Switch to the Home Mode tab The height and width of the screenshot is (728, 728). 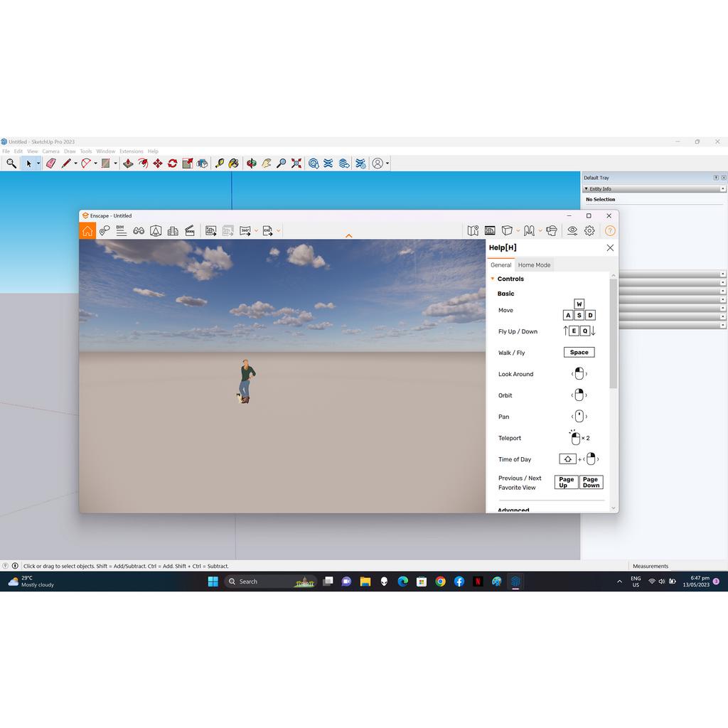(534, 265)
